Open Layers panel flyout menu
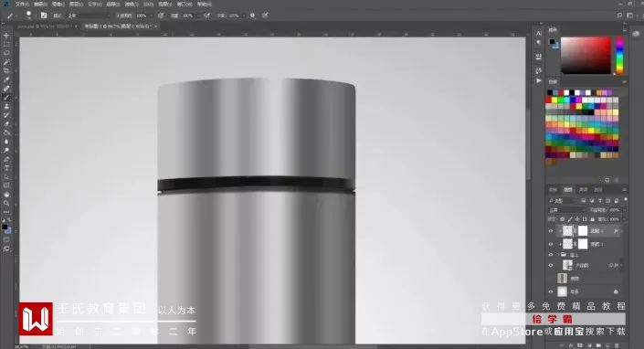 (x=625, y=190)
